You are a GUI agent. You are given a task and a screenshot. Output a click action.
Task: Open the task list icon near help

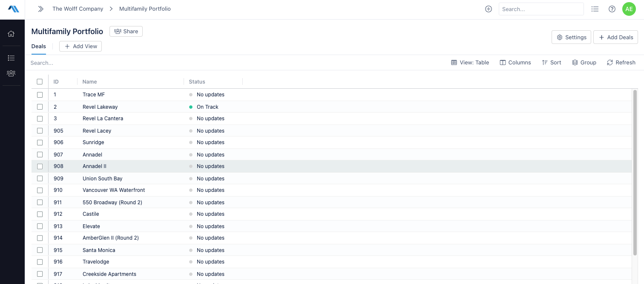point(595,9)
